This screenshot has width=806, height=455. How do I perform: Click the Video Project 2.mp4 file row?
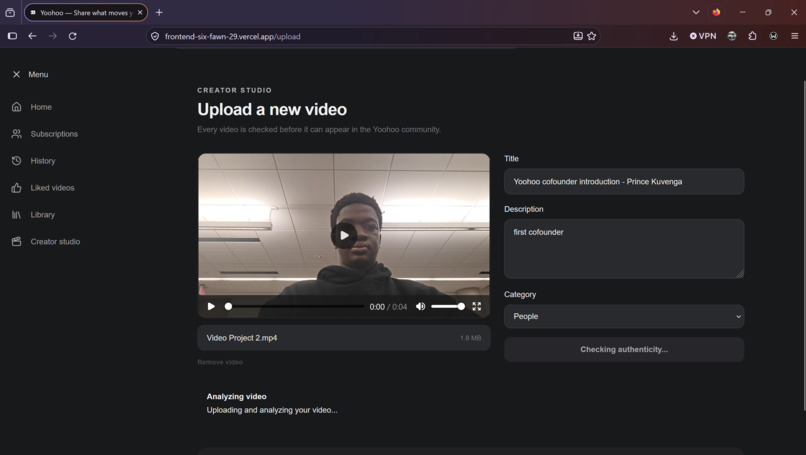click(344, 338)
